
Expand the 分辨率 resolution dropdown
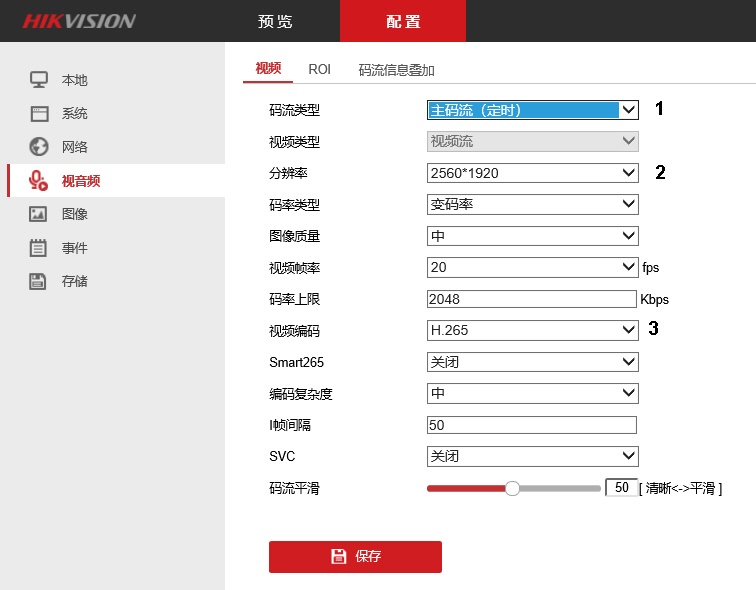[x=532, y=173]
